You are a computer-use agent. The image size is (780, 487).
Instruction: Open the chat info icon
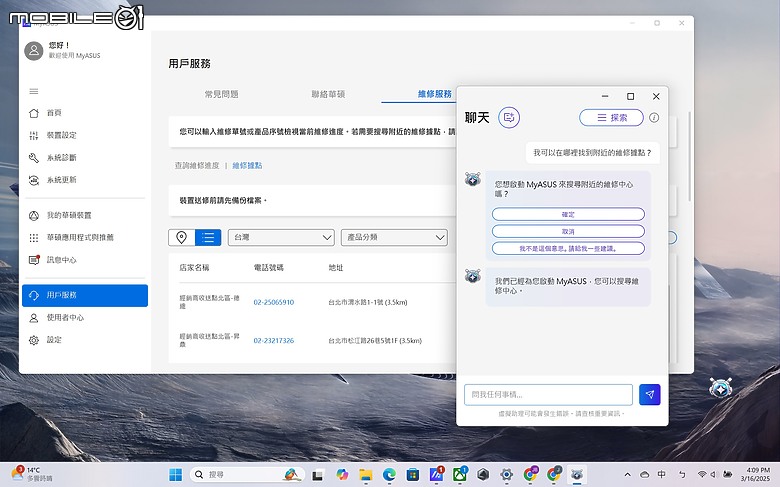[654, 117]
